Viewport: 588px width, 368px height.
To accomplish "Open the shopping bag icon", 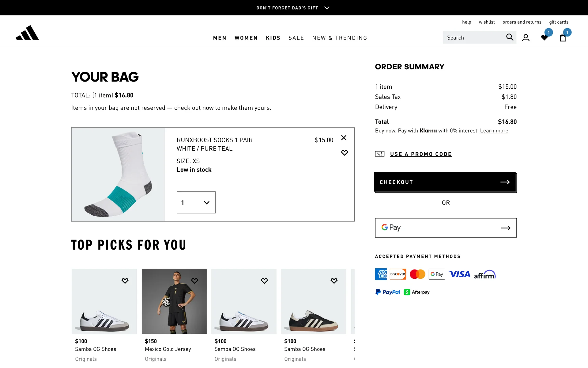I will (x=563, y=38).
